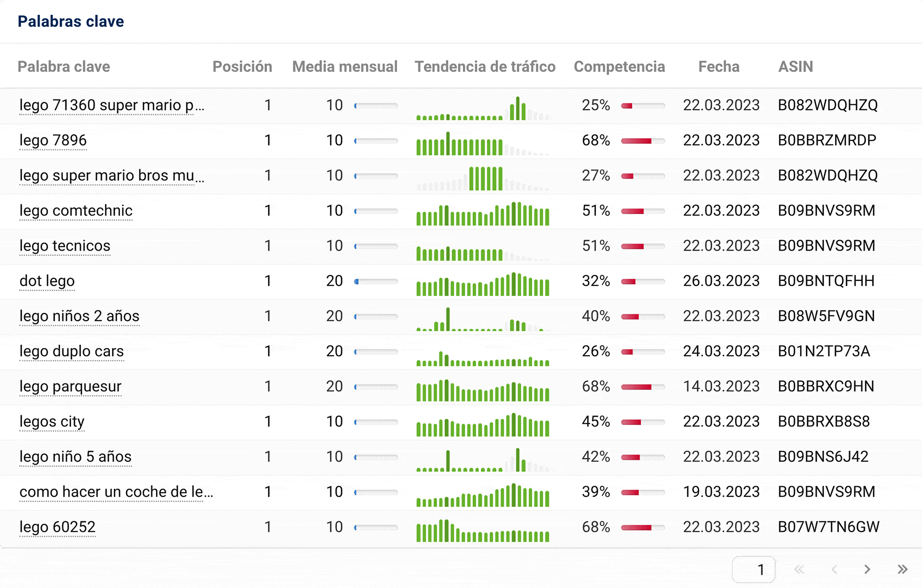Sort by Fecha column header
The height and width of the screenshot is (588, 922).
click(x=718, y=67)
